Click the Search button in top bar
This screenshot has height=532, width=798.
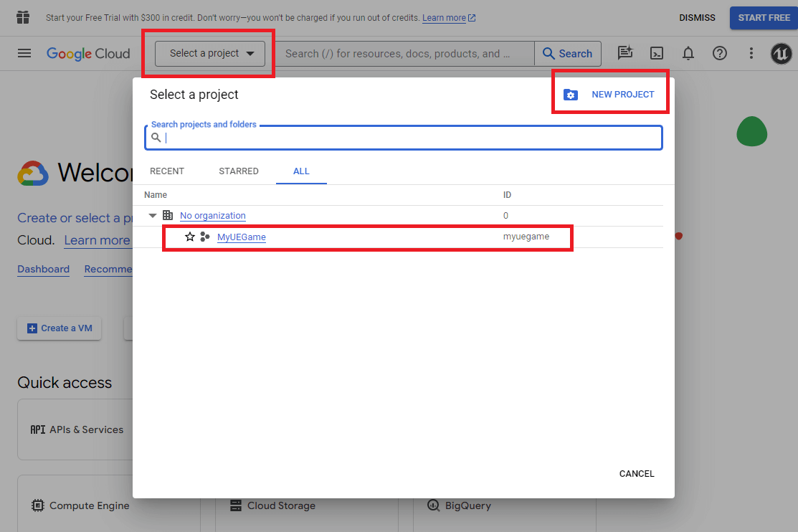(567, 54)
